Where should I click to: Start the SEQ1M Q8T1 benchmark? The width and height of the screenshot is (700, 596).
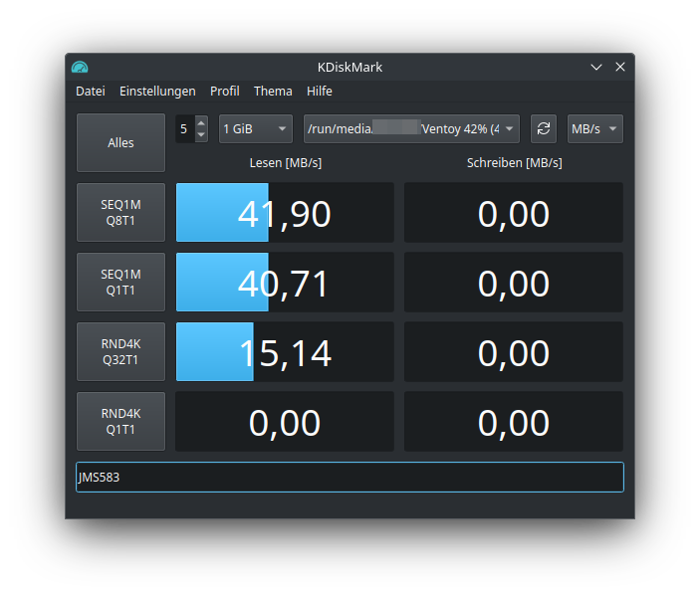point(121,212)
